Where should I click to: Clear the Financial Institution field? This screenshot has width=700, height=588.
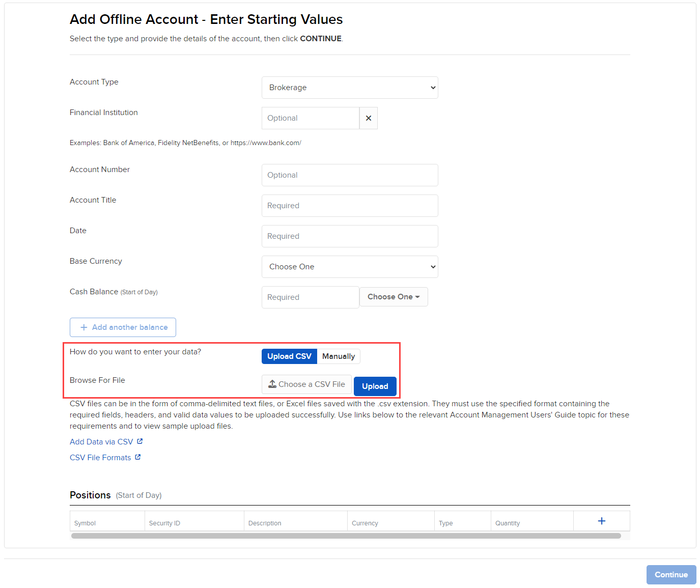point(368,118)
